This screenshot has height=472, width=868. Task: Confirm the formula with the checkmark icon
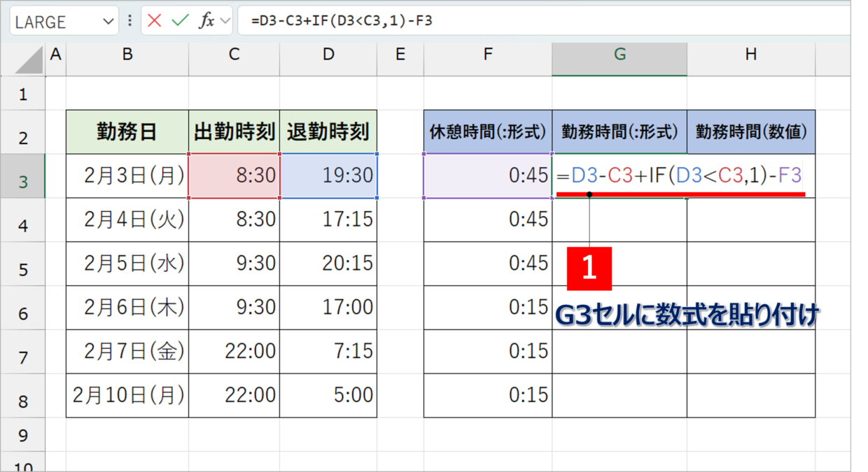tap(180, 21)
